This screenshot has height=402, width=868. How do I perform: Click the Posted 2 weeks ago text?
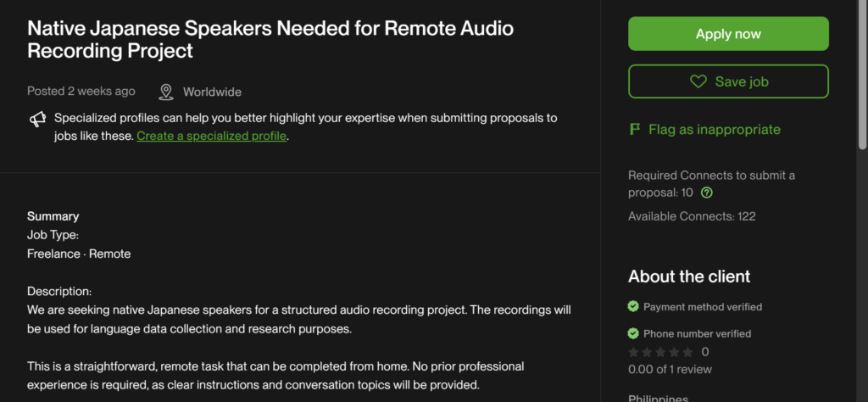(x=81, y=92)
